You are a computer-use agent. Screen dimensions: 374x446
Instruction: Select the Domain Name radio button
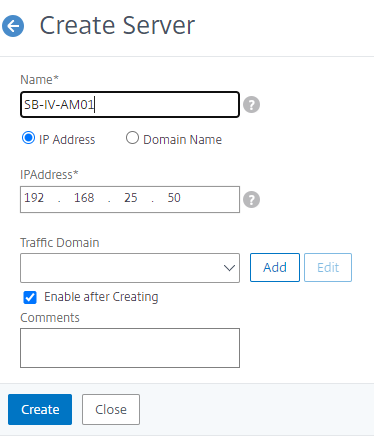pos(132,138)
